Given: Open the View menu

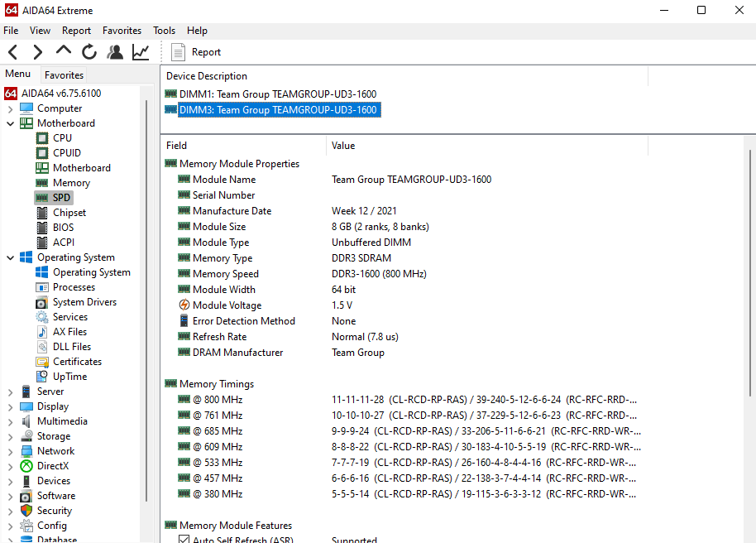Looking at the screenshot, I should [40, 31].
